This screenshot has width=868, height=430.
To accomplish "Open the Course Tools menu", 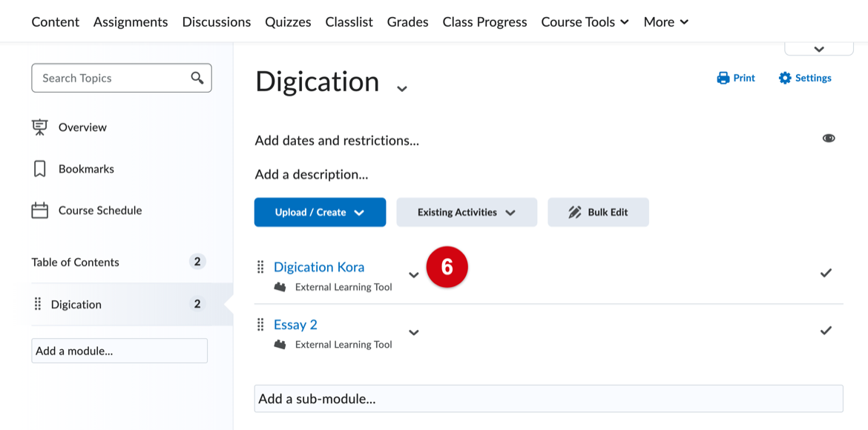I will [x=585, y=22].
